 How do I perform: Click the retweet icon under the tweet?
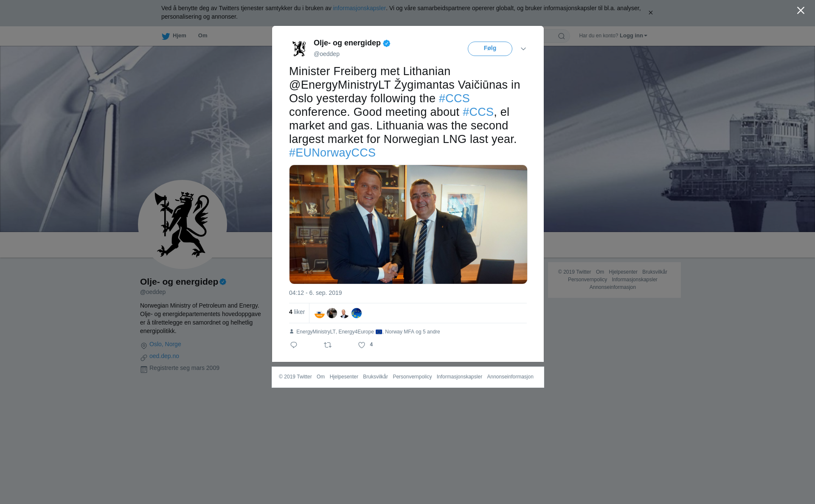(328, 345)
